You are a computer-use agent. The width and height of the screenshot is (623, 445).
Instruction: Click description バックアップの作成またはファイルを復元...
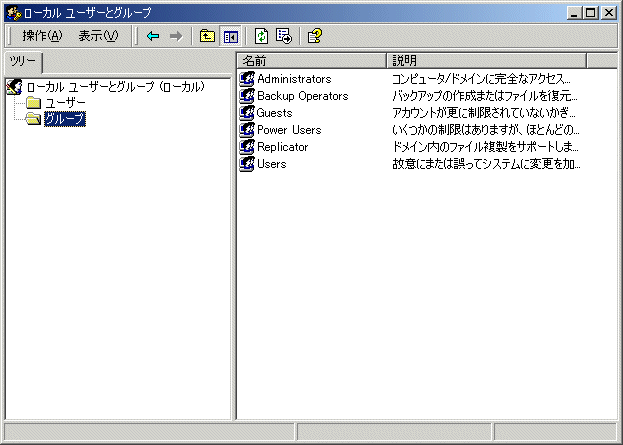485,96
